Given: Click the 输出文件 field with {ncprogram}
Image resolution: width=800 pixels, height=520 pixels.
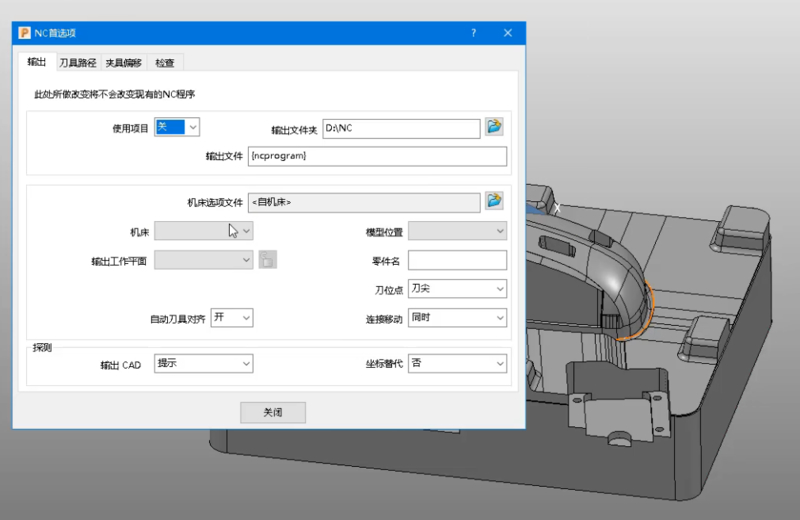Looking at the screenshot, I should click(x=378, y=156).
